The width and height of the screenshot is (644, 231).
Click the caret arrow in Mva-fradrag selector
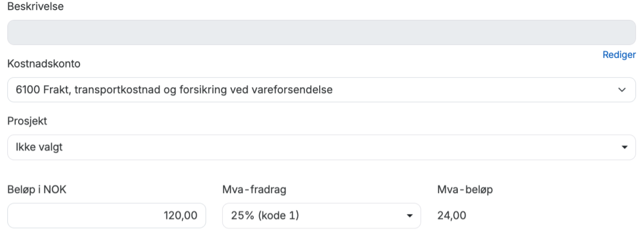coord(409,216)
